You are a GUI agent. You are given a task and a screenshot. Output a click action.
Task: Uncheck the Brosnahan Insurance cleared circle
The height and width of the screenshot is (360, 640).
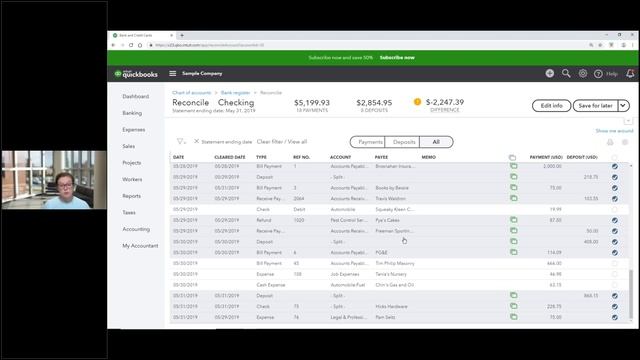pos(615,167)
